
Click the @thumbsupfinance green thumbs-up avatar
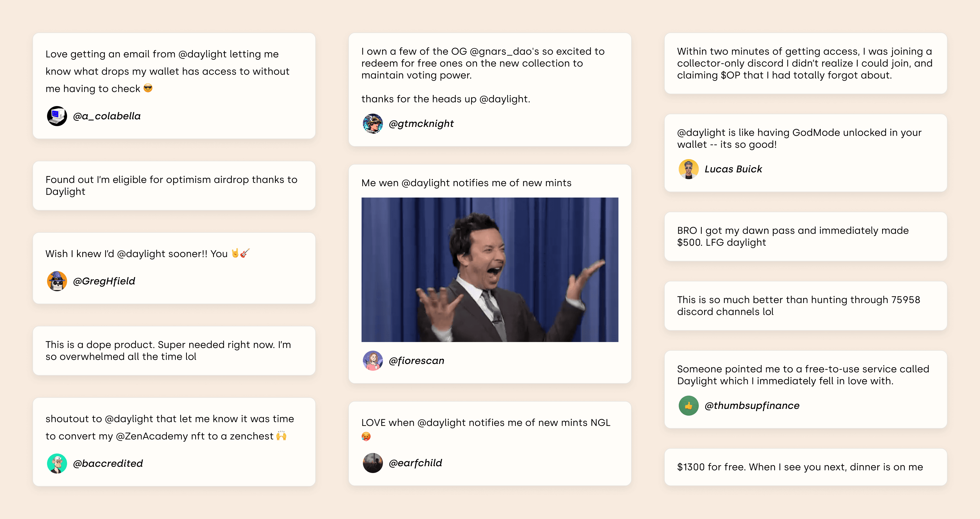coord(688,406)
